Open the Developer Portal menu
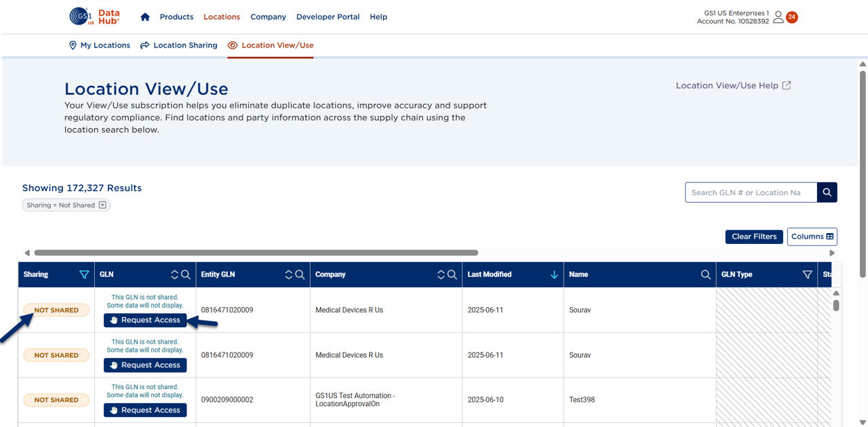Screen dimensions: 868x427 pos(328,17)
